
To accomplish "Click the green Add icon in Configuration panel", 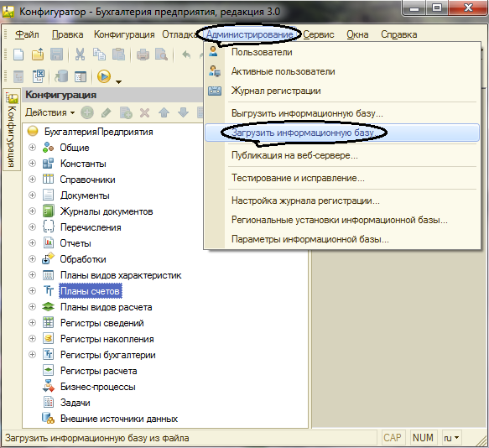I will point(87,112).
